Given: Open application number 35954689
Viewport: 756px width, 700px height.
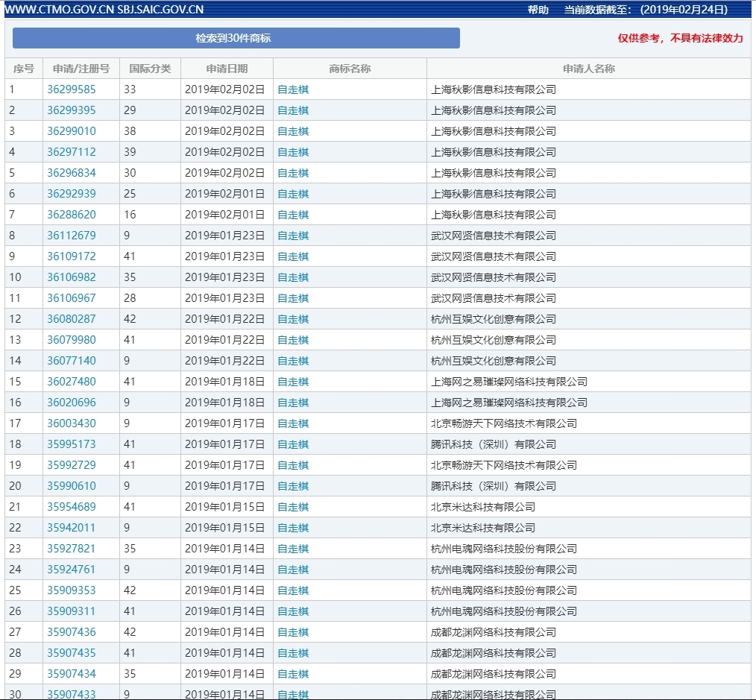Looking at the screenshot, I should [72, 507].
